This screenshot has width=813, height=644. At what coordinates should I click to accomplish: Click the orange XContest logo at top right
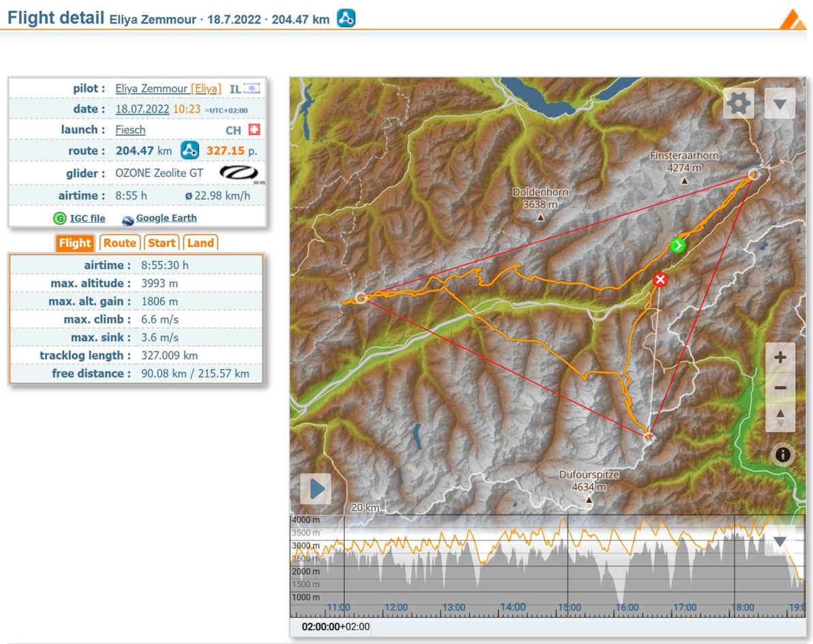[x=793, y=19]
